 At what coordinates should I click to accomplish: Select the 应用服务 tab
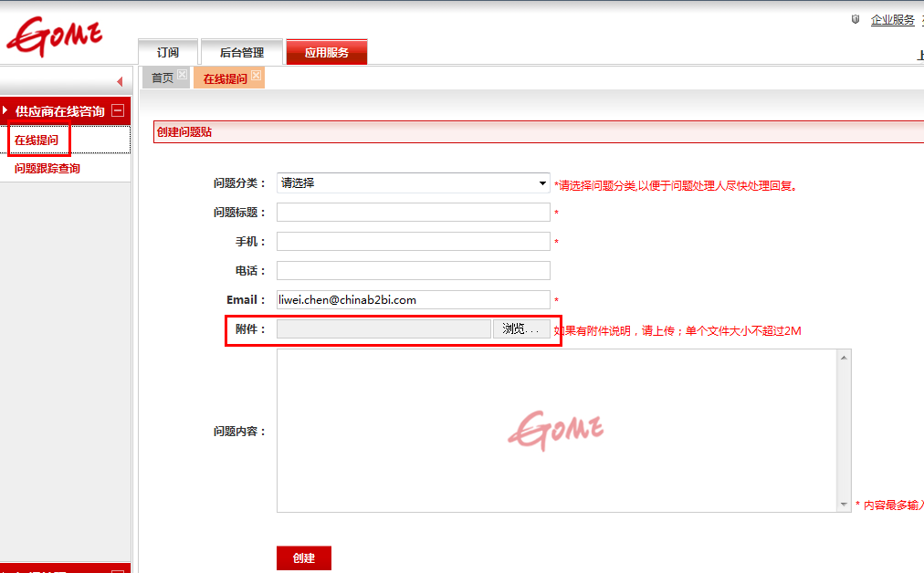[327, 53]
